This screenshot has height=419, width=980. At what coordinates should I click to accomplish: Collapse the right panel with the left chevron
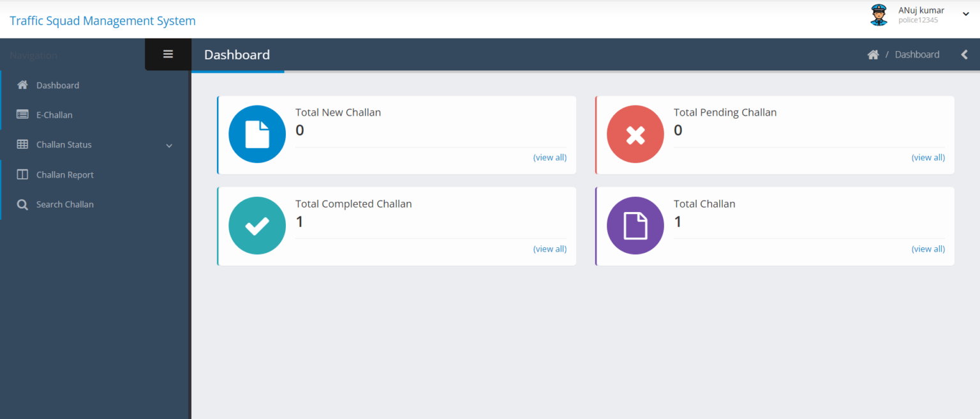pos(965,55)
